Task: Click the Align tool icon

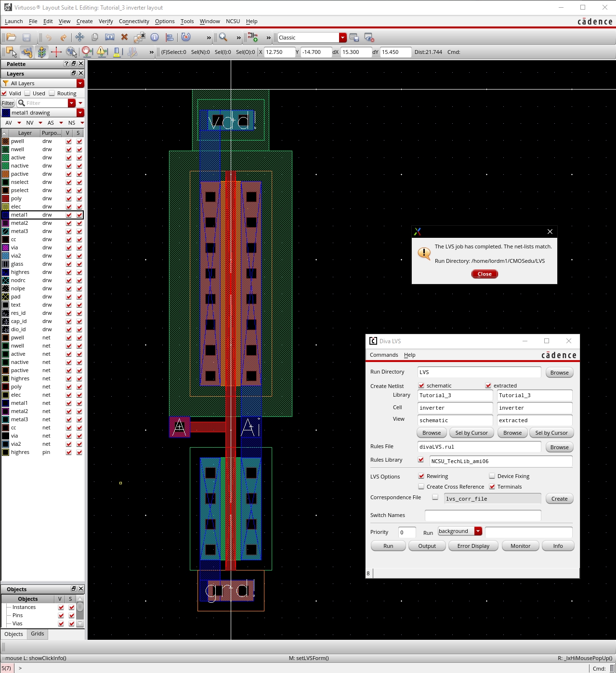Action: pyautogui.click(x=170, y=38)
